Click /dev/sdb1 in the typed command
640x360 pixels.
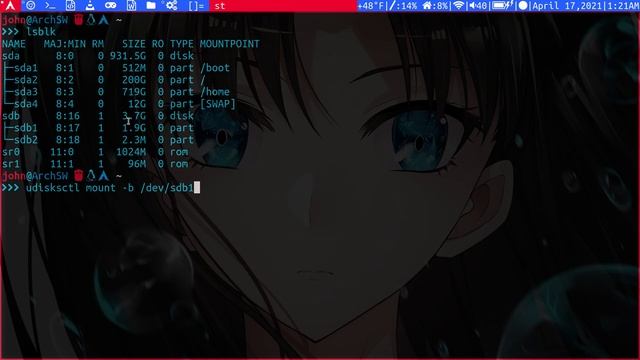coord(167,188)
